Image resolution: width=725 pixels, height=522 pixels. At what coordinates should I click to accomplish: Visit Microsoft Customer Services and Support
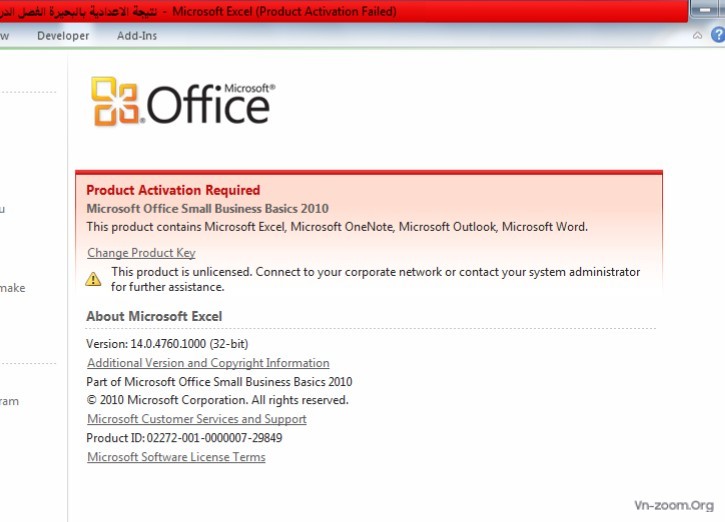pos(197,419)
